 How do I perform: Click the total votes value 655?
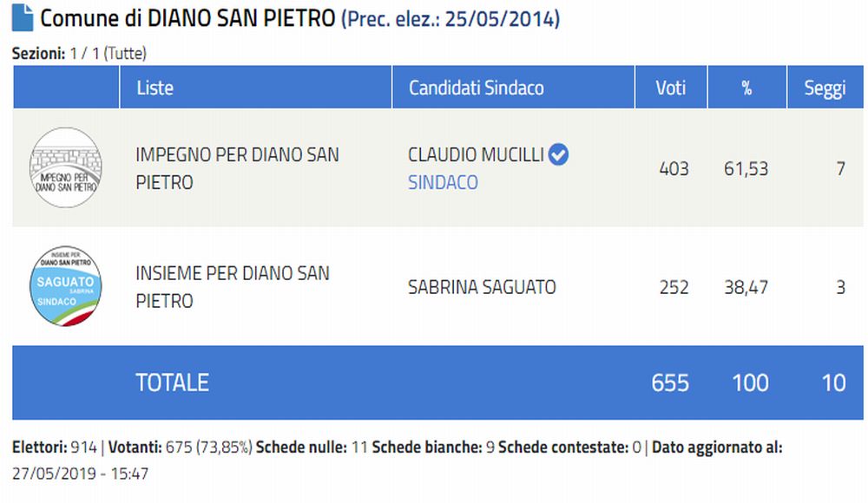pos(670,383)
